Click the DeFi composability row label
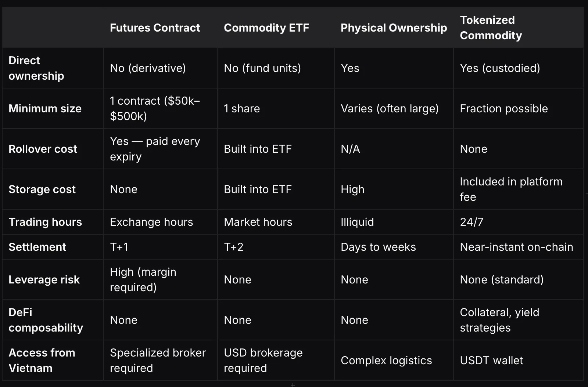588x387 pixels. pyautogui.click(x=46, y=320)
